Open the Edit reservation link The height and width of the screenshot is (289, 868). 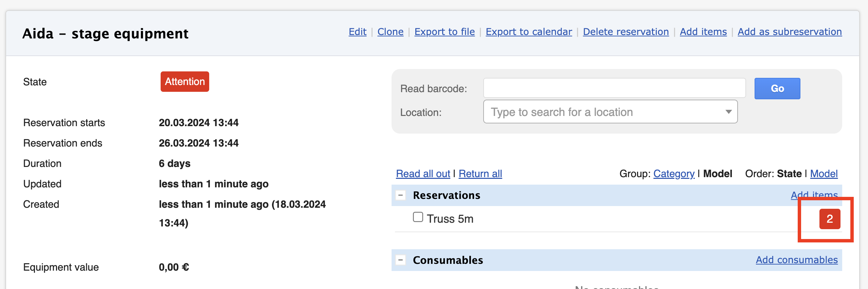(x=358, y=32)
